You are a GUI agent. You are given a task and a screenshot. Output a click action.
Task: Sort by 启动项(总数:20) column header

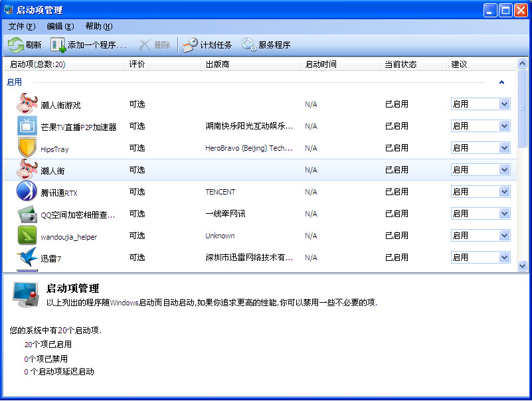[x=64, y=64]
